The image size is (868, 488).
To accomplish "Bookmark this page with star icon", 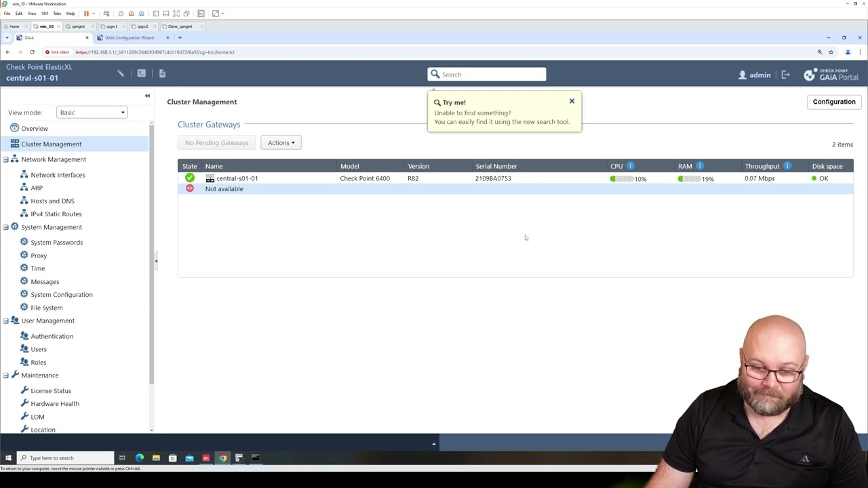I will pyautogui.click(x=831, y=52).
